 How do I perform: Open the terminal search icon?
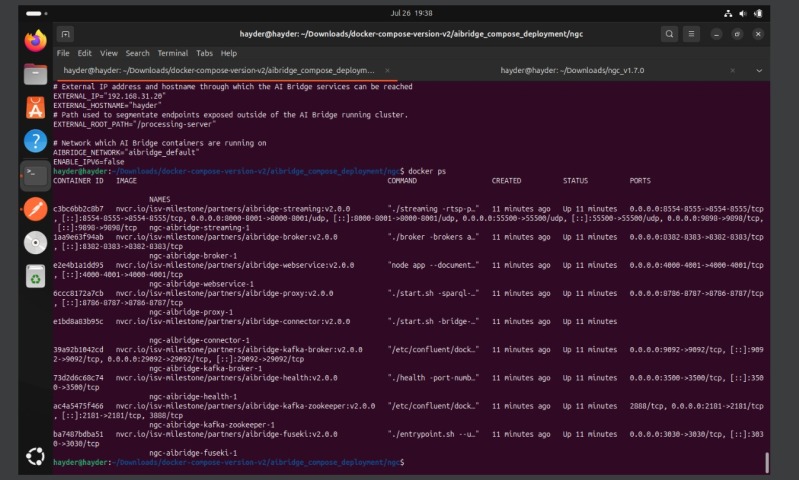pyautogui.click(x=669, y=34)
